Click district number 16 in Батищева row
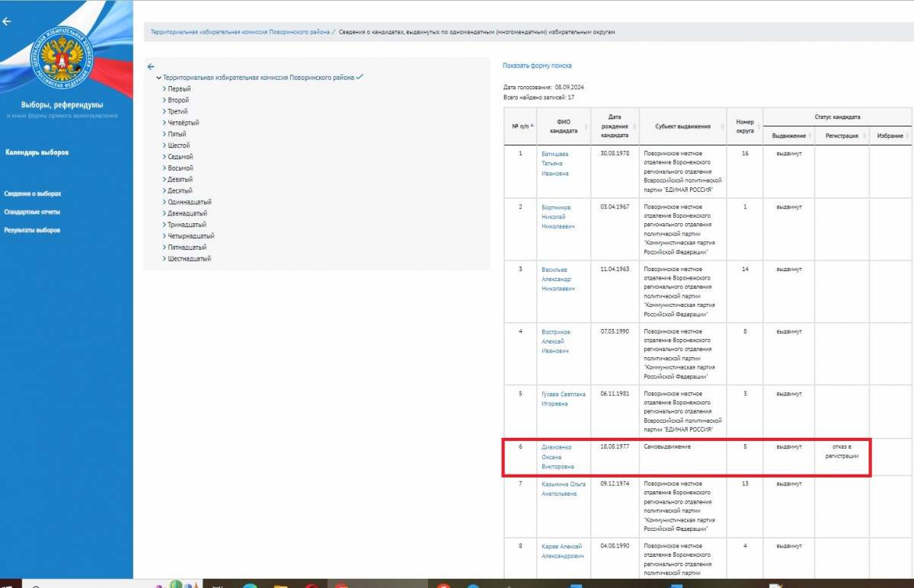 pyautogui.click(x=745, y=153)
